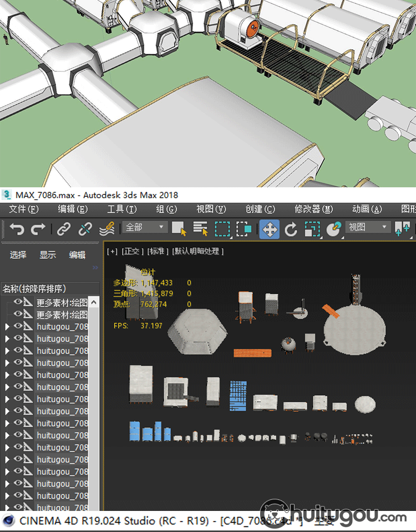Click the Unlink Selection chain icon
The width and height of the screenshot is (416, 532).
85,229
